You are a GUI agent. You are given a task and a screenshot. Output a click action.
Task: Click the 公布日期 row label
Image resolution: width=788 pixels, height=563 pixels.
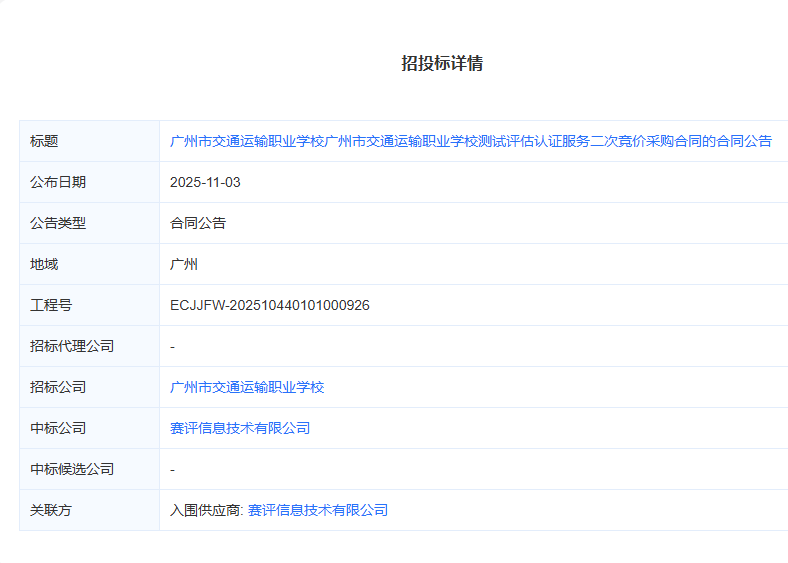click(58, 182)
